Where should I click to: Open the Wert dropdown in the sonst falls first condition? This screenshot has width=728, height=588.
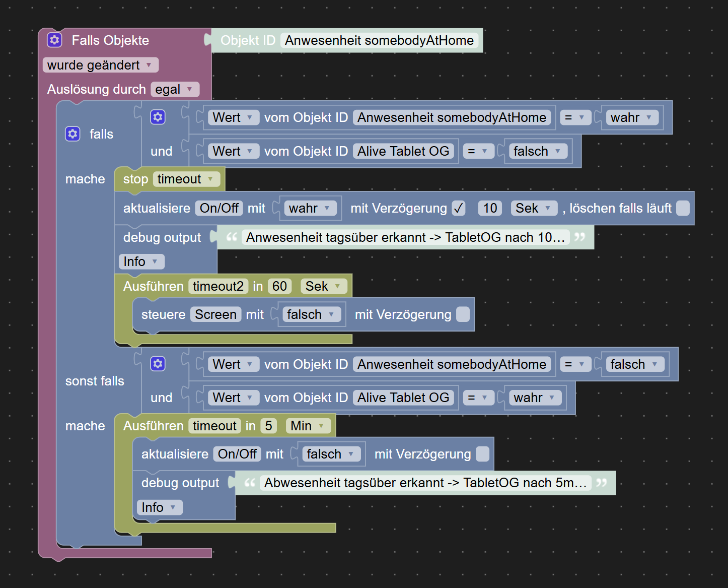[234, 364]
